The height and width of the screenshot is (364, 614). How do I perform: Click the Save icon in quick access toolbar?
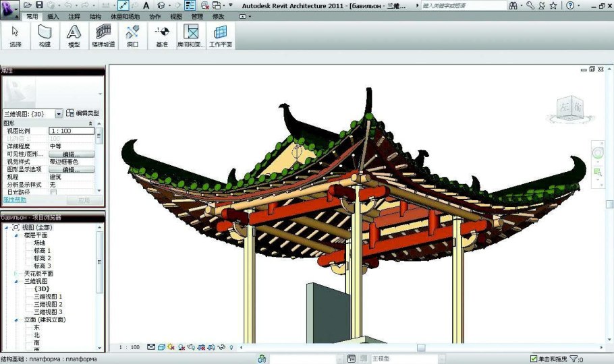[39, 5]
